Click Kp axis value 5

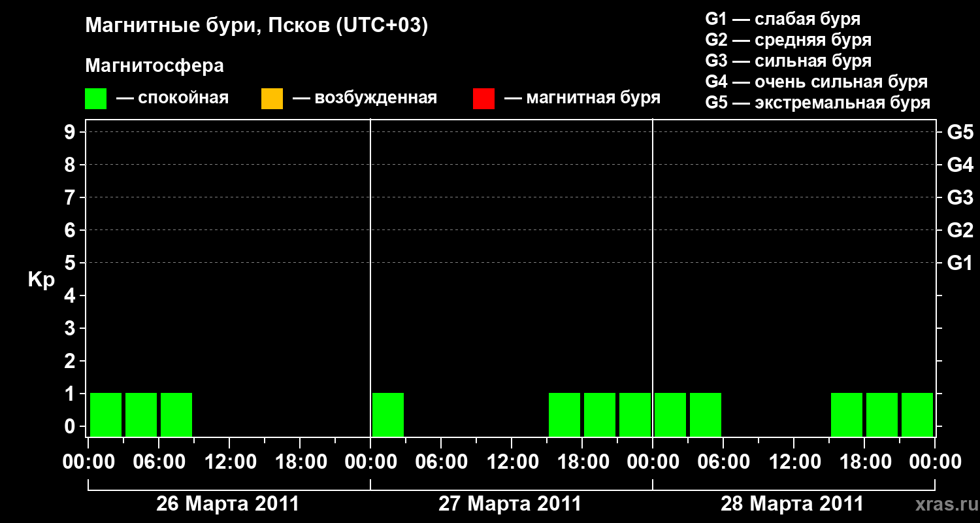[71, 263]
